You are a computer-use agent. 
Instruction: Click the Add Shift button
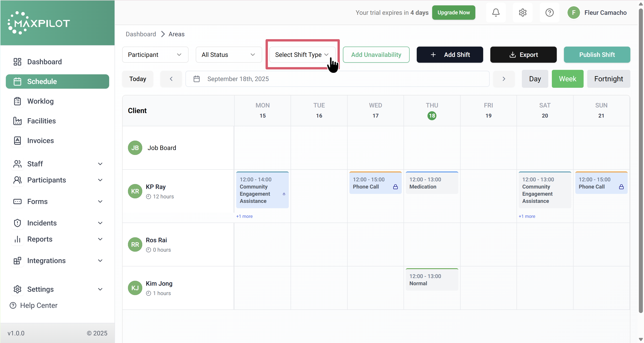[x=449, y=55]
